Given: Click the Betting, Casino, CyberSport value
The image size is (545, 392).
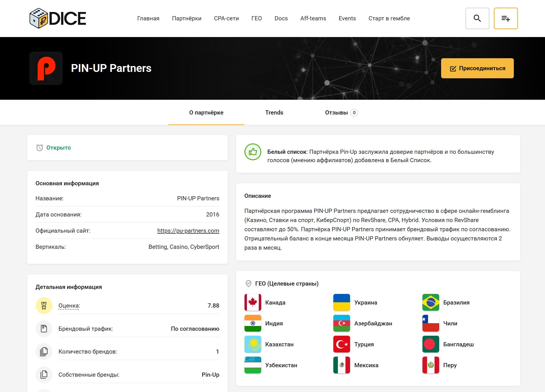Looking at the screenshot, I should pyautogui.click(x=184, y=247).
